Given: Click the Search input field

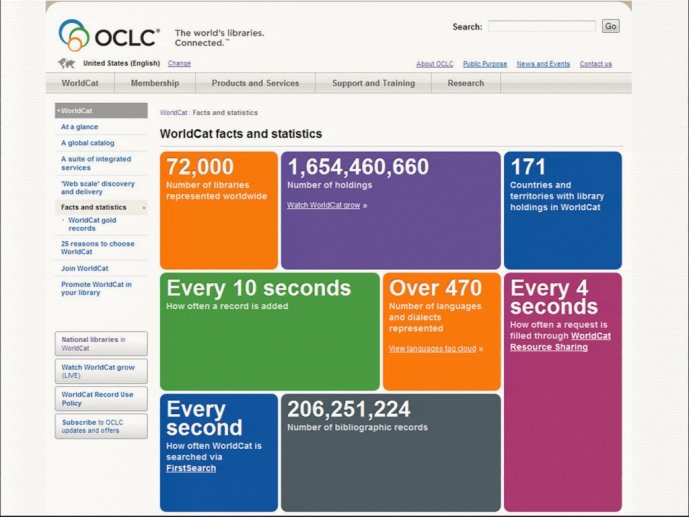Looking at the screenshot, I should (x=542, y=26).
